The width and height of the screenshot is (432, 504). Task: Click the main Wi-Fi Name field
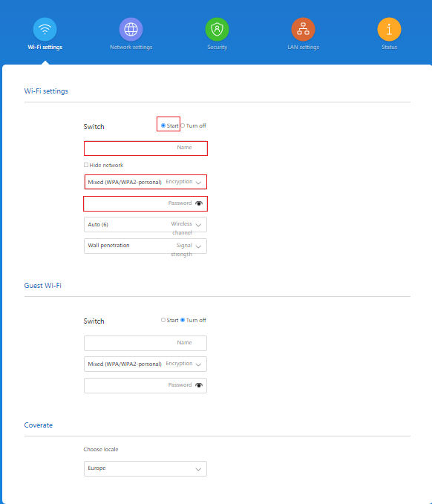click(x=145, y=148)
